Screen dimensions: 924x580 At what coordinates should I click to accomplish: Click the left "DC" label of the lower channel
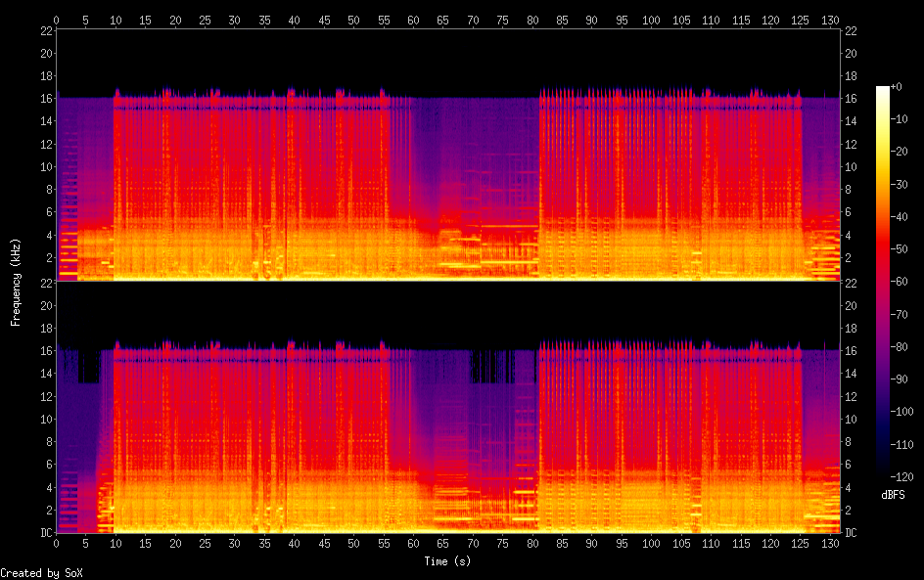pyautogui.click(x=44, y=533)
